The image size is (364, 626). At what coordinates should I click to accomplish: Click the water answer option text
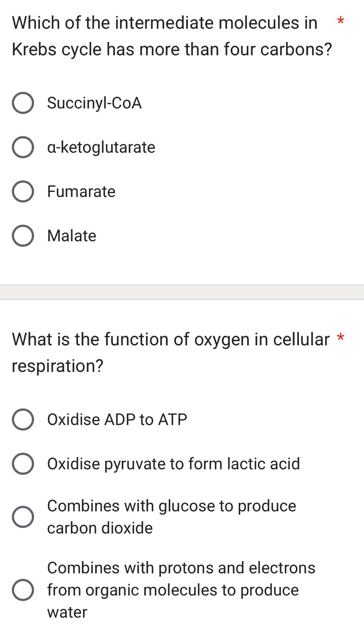66,612
